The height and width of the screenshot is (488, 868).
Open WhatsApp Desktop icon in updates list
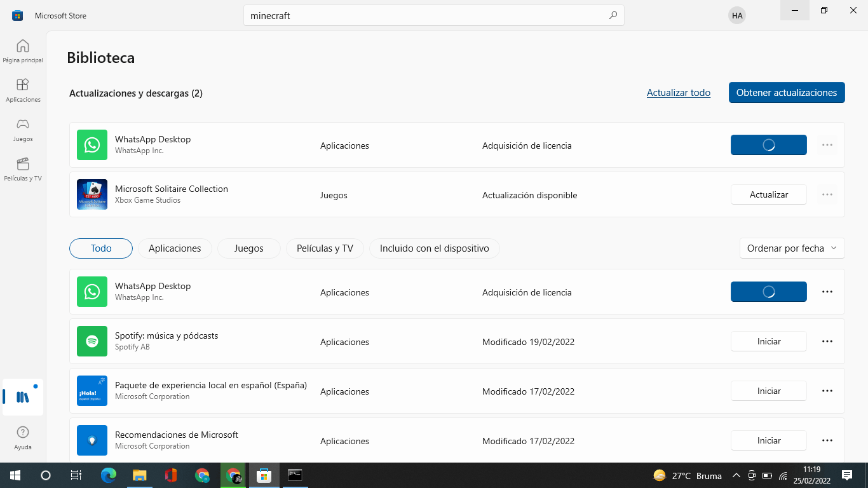(x=92, y=145)
